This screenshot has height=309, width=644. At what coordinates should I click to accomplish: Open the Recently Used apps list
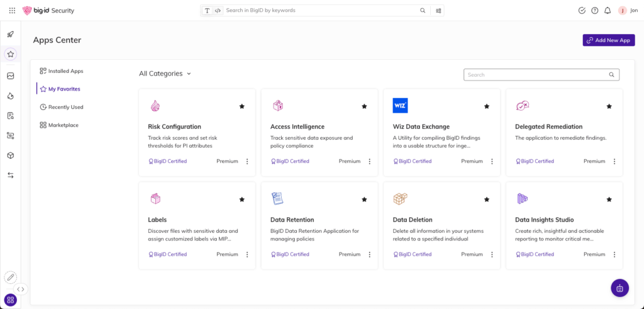click(65, 107)
